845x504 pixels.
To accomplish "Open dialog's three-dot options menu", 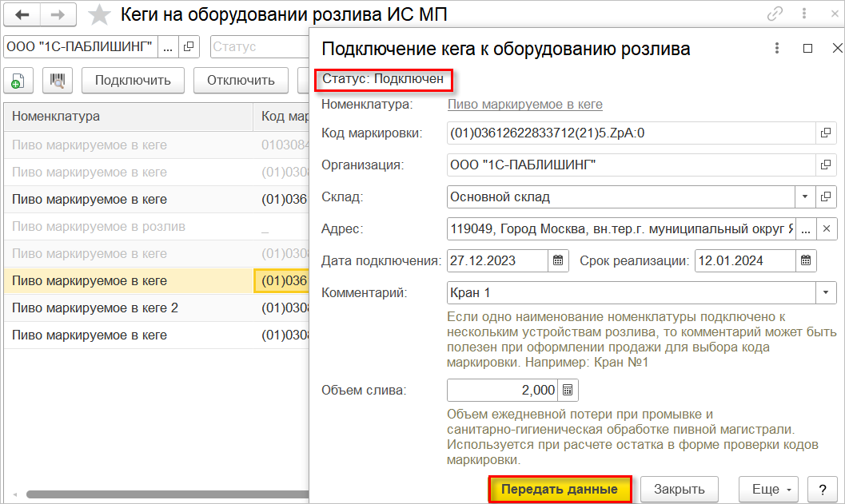I will pyautogui.click(x=776, y=49).
